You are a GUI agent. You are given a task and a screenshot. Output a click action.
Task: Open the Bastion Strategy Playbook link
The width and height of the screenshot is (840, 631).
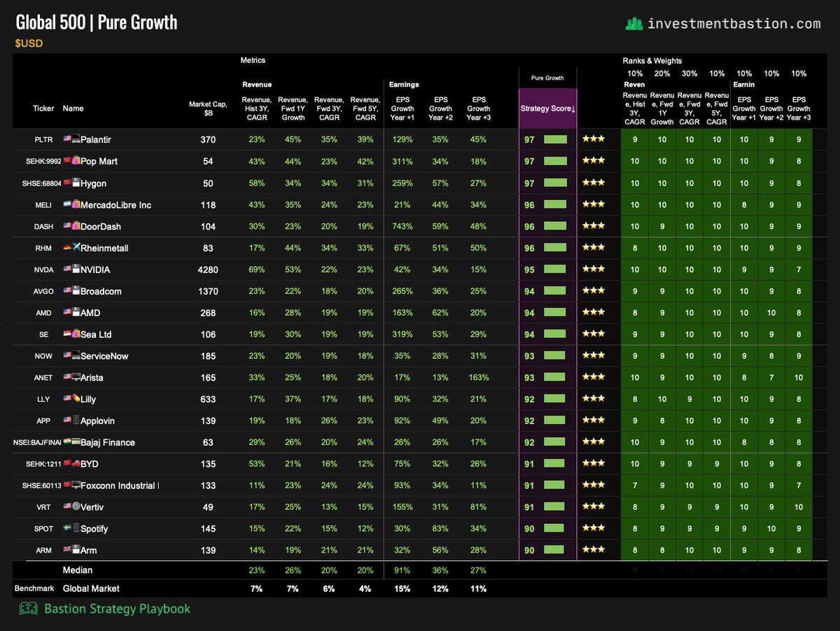click(x=117, y=609)
